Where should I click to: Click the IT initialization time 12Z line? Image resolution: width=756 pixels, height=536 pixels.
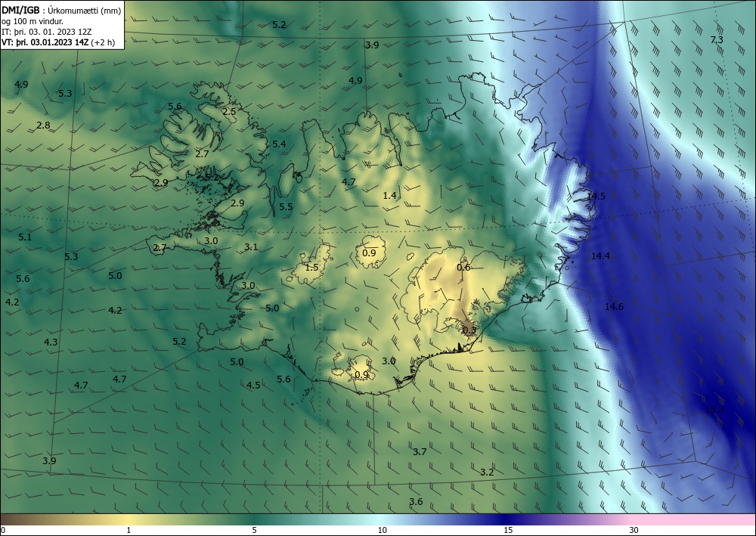[46, 32]
